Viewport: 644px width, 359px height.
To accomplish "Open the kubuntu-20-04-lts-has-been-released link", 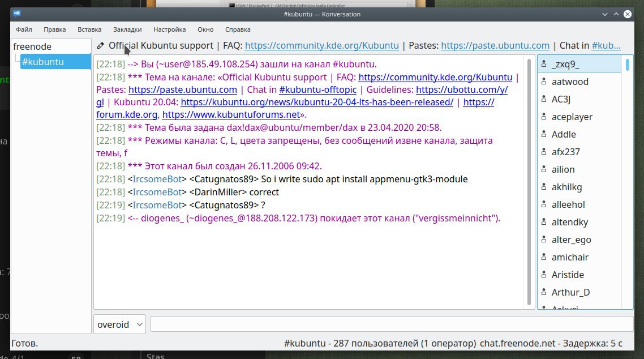I will 317,102.
